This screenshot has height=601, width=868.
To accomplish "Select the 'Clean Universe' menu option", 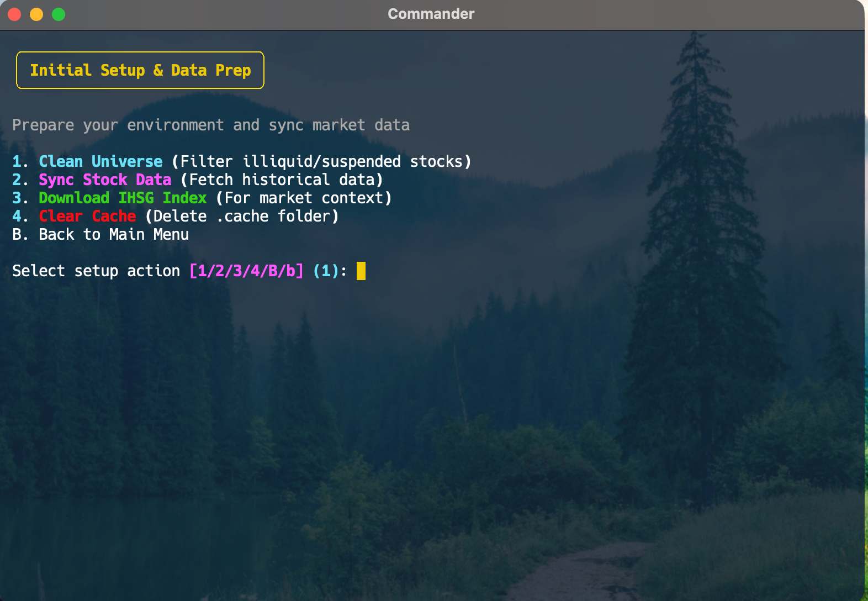I will click(x=100, y=161).
